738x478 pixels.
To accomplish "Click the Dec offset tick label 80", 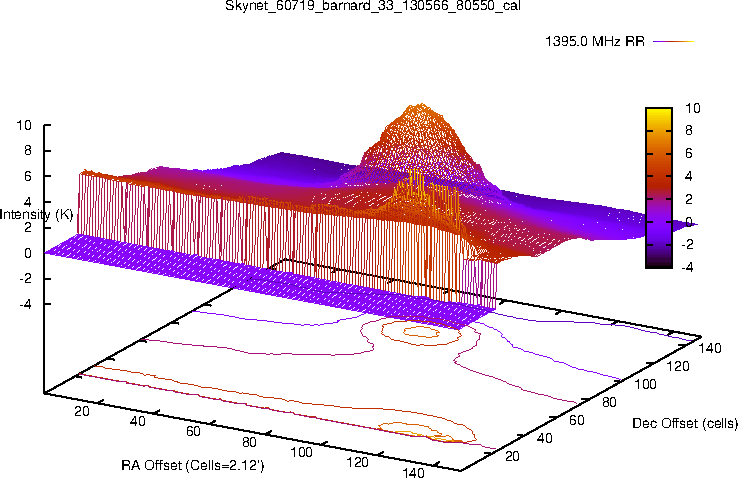I will [609, 402].
